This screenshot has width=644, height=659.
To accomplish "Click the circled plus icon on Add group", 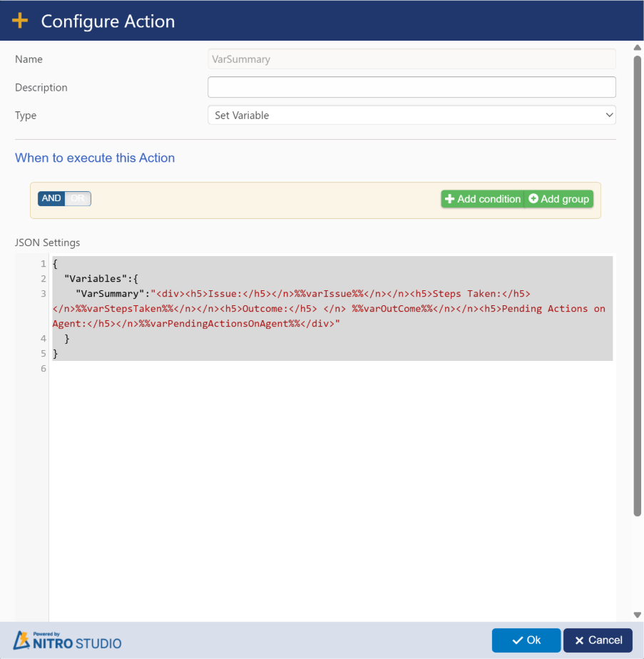I will point(533,199).
